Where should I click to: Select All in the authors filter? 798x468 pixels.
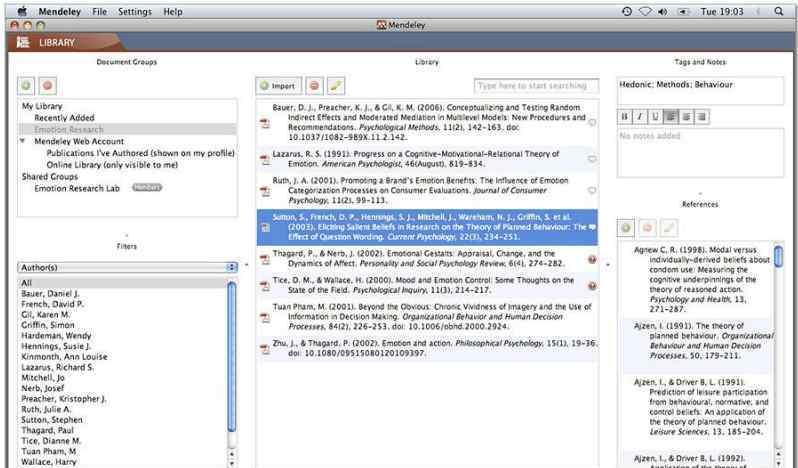coord(122,283)
